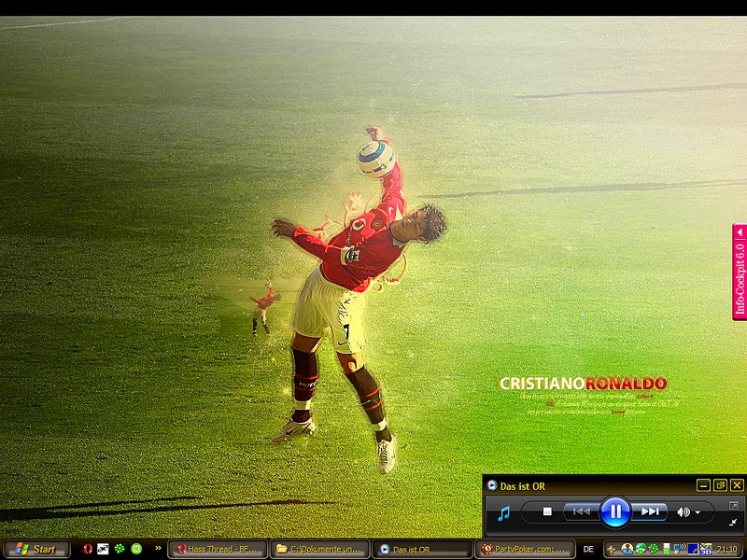Click the ICQ flower tray icon
This screenshot has height=560, width=747.
click(655, 549)
